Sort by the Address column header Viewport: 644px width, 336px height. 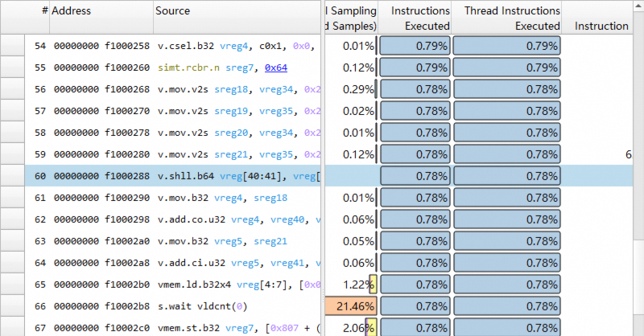101,17
